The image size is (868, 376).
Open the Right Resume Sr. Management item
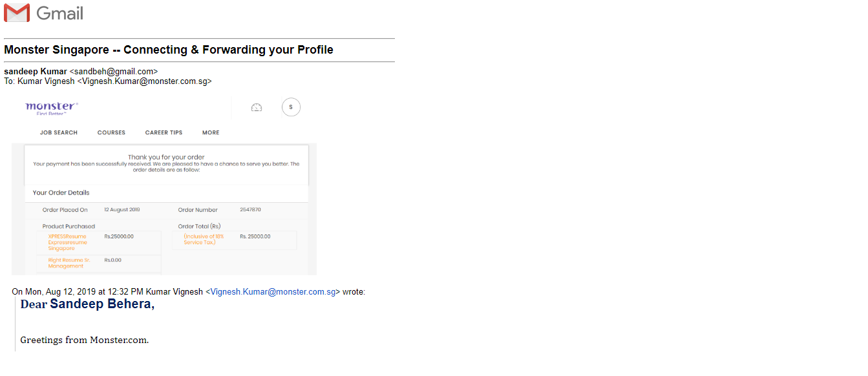click(x=69, y=263)
